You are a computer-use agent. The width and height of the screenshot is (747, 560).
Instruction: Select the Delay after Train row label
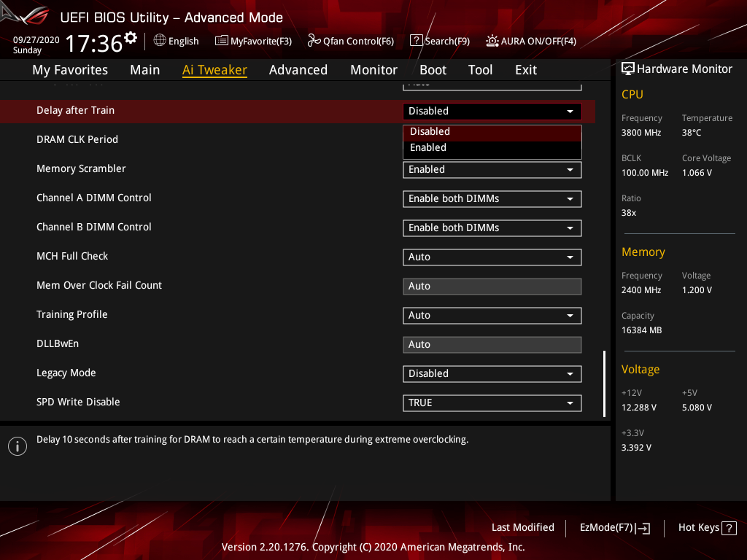point(75,111)
